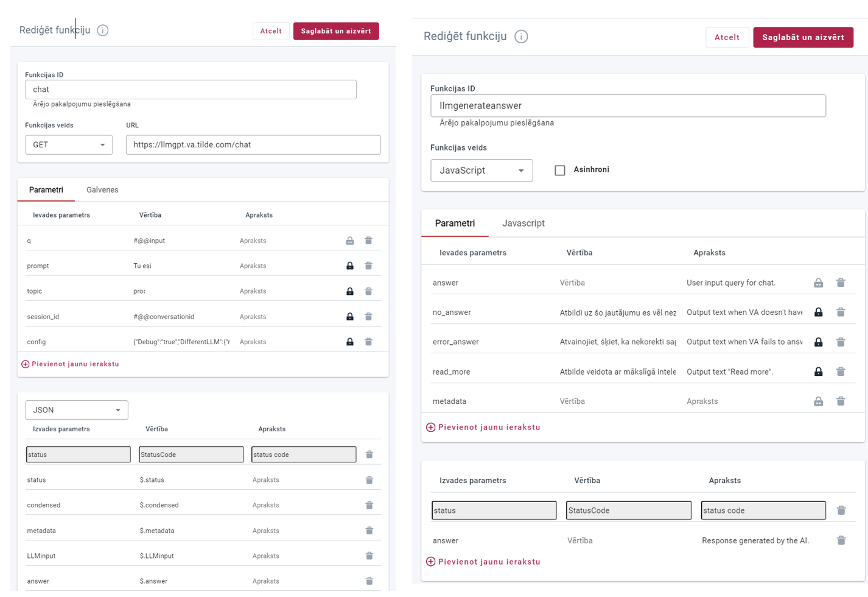The image size is (868, 597).
Task: Open the GET function type dropdown
Action: point(69,145)
